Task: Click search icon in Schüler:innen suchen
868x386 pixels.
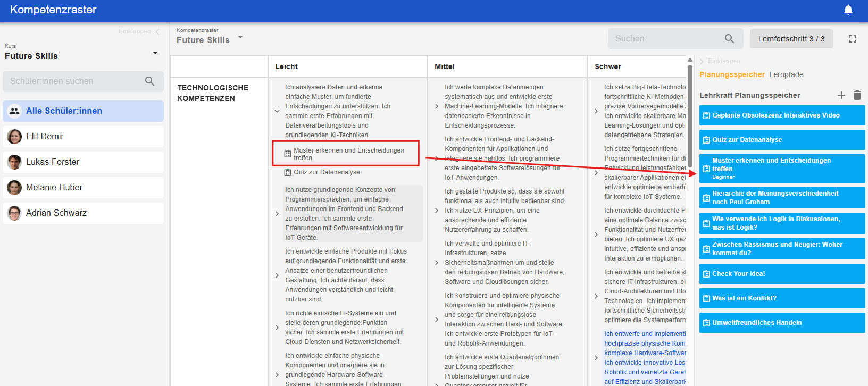Action: [x=149, y=81]
